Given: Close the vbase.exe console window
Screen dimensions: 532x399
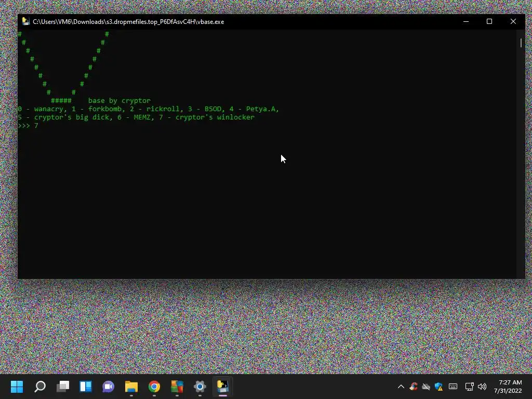Looking at the screenshot, I should tap(513, 21).
